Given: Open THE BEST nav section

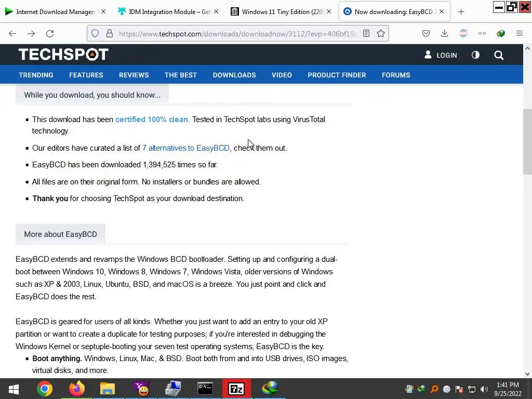Looking at the screenshot, I should click(x=180, y=75).
